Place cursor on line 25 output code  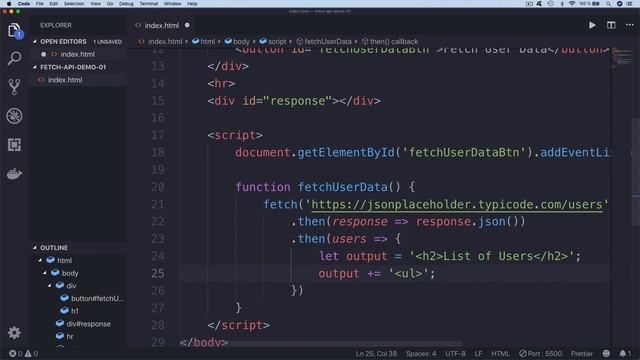[x=377, y=273]
